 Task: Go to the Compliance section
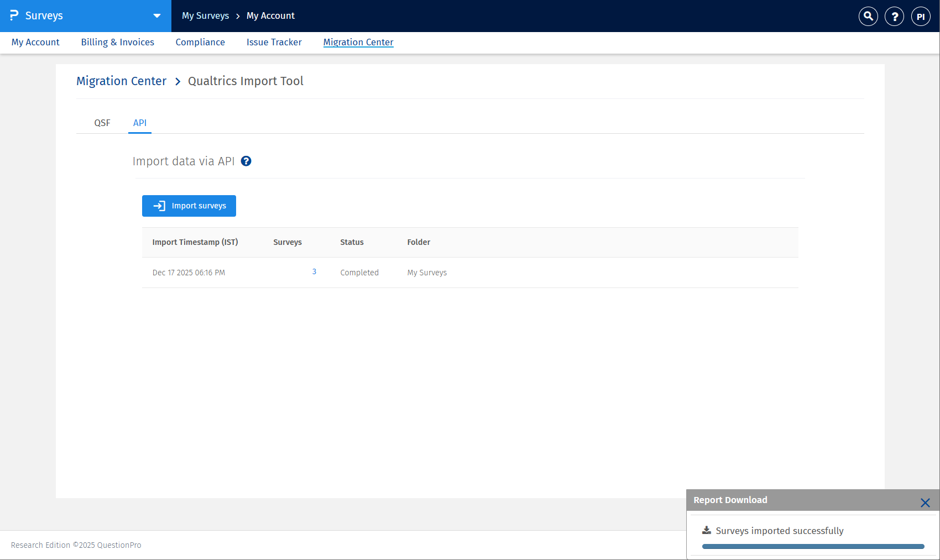(200, 42)
